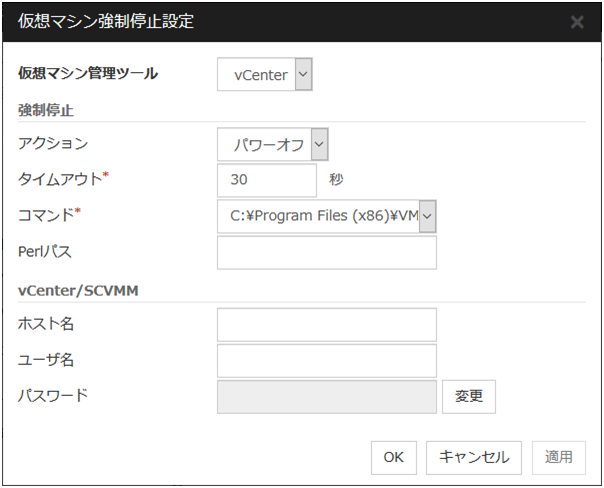Click the タイムアウト field showing 30
Image resolution: width=604 pixels, height=488 pixels.
click(x=266, y=180)
